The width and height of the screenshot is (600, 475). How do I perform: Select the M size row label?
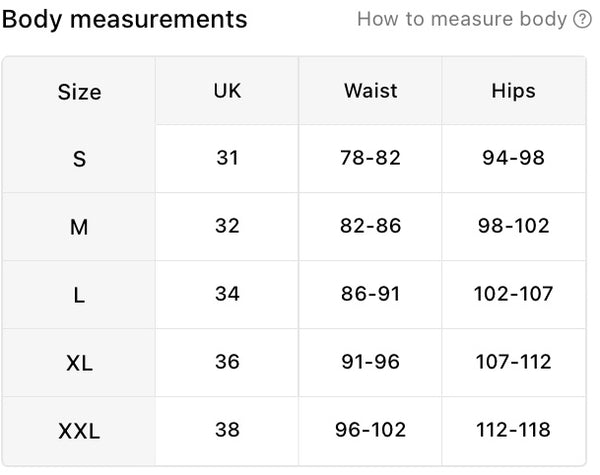(79, 227)
